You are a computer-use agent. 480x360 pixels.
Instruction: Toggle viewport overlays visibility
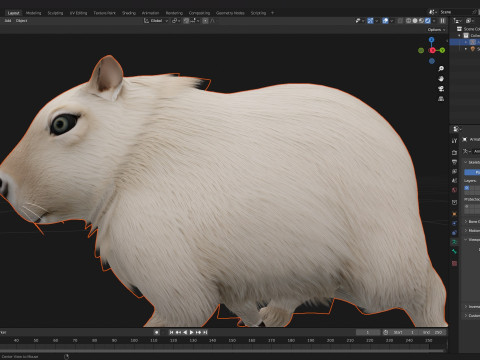click(x=385, y=21)
